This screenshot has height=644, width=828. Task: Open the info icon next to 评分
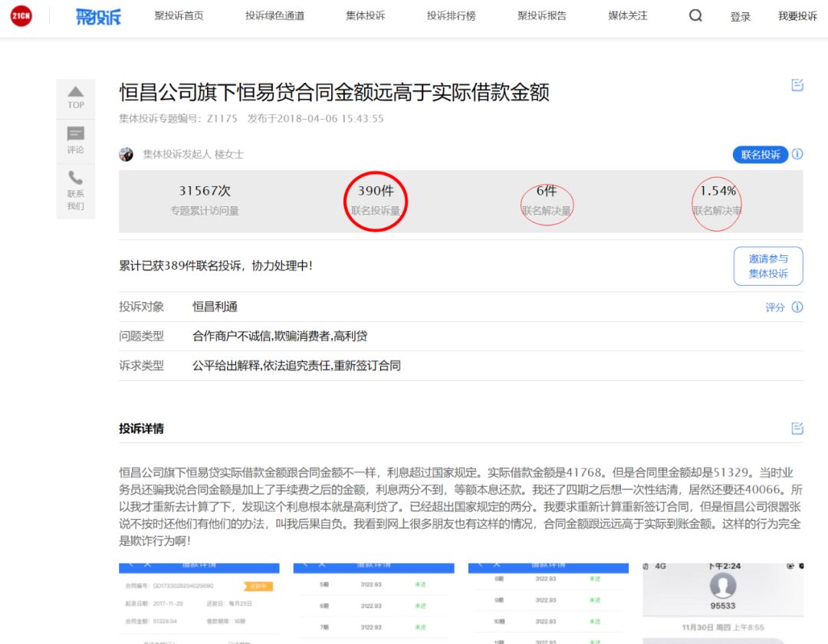(797, 306)
